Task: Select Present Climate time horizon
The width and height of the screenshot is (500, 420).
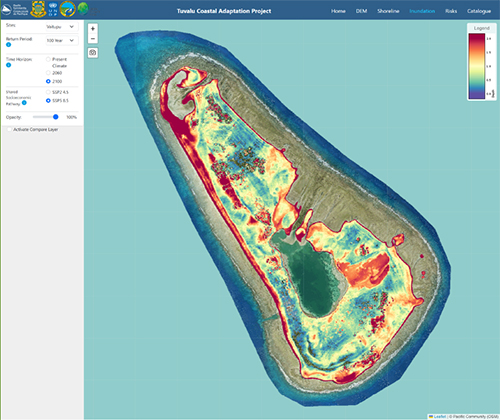Action: [x=48, y=59]
